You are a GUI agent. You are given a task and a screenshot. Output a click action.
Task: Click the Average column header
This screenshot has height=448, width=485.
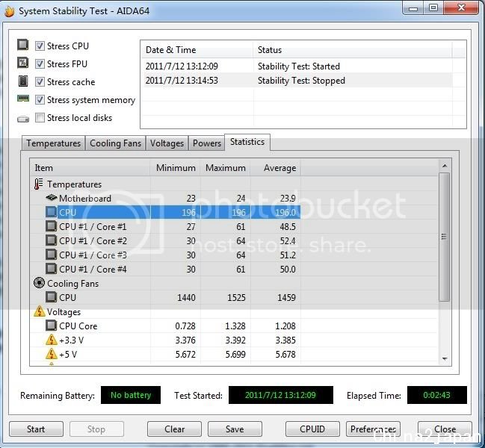[x=276, y=168]
